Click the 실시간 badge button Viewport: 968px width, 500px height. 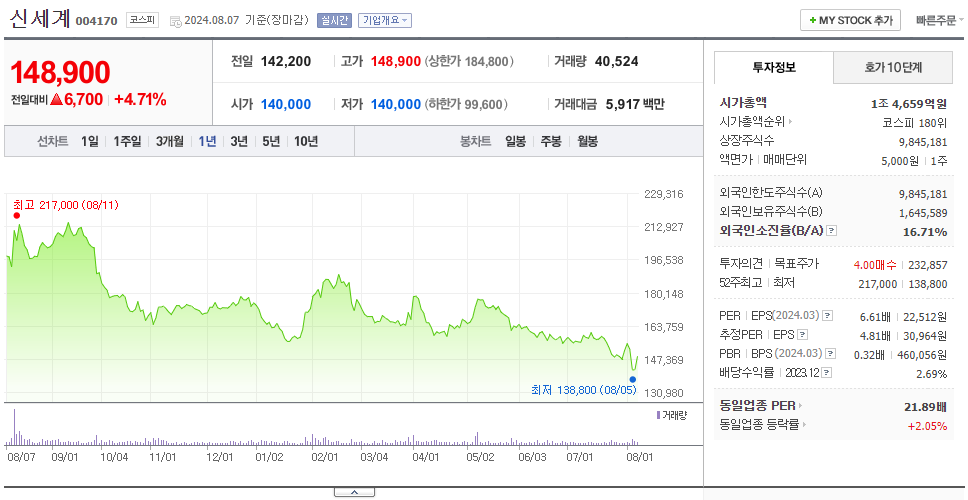pos(334,20)
